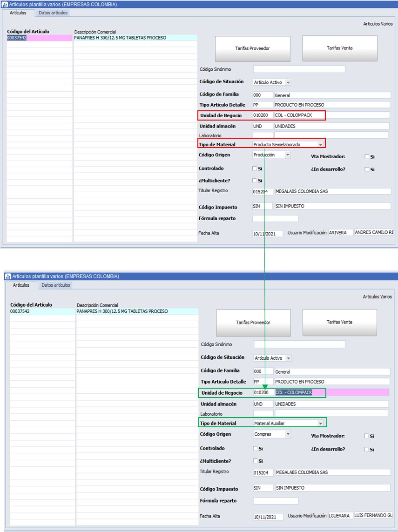The height and width of the screenshot is (532, 398).
Task: Click Titular Registro code 015204 in lower window
Action: tap(263, 473)
